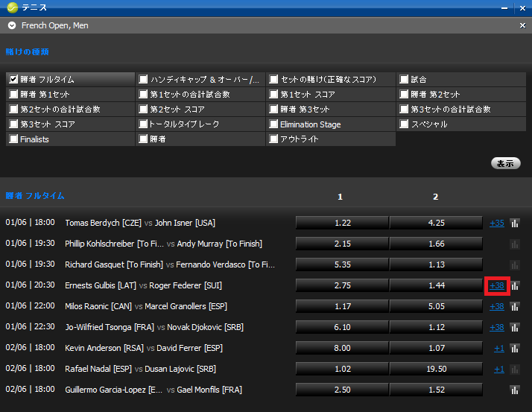The width and height of the screenshot is (532, 412).
Task: Open stats icon for Nadal vs Lajovic
Action: point(515,370)
